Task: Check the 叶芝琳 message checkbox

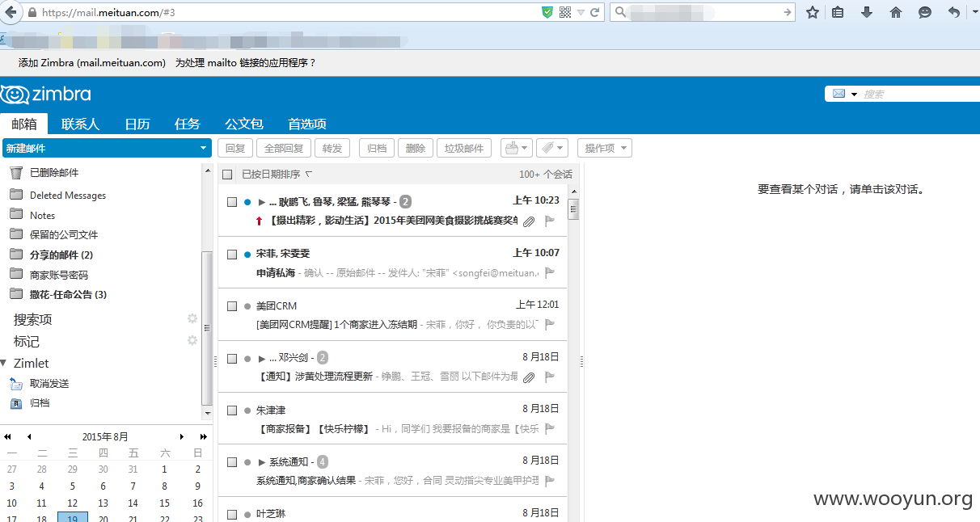Action: pyautogui.click(x=232, y=514)
